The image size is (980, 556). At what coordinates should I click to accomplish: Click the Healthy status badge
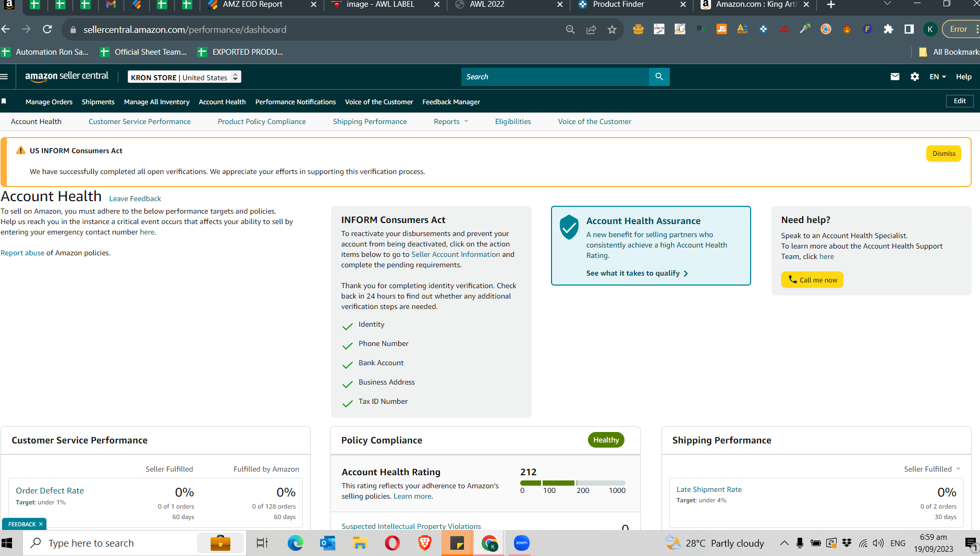(x=606, y=440)
